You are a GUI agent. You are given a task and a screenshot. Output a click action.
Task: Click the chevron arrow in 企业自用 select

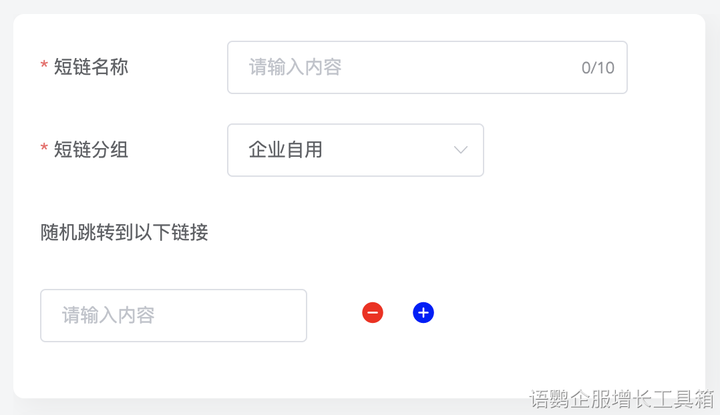(460, 150)
